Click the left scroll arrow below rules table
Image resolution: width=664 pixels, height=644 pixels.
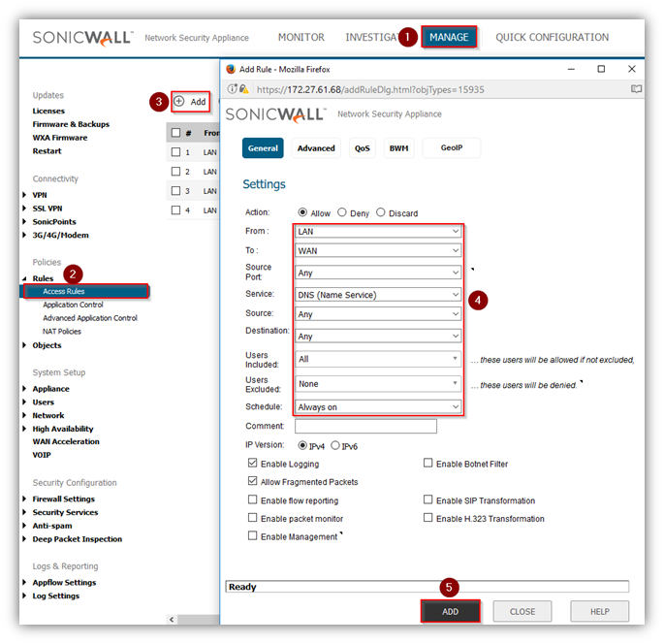[172, 620]
